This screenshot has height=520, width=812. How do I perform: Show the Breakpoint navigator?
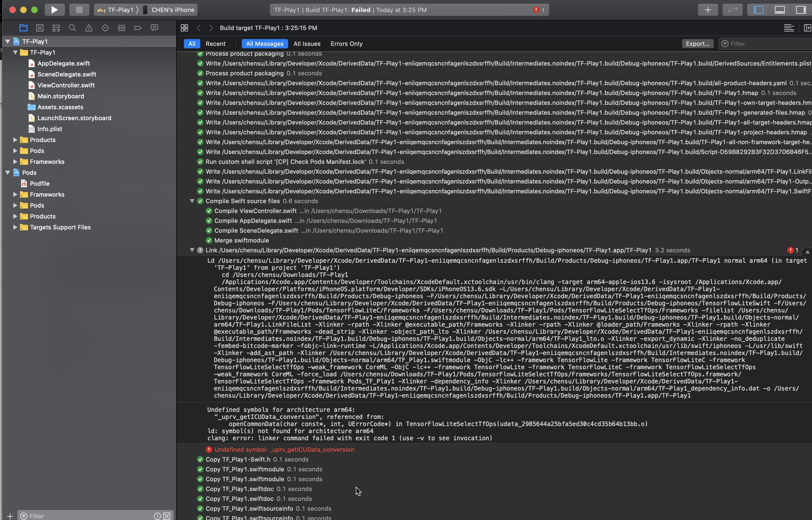138,28
